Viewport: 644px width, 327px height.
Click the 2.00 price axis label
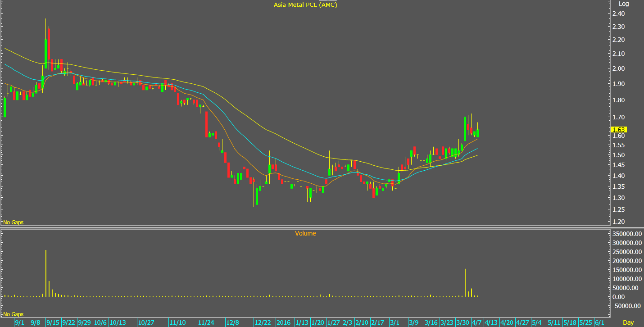pyautogui.click(x=618, y=69)
